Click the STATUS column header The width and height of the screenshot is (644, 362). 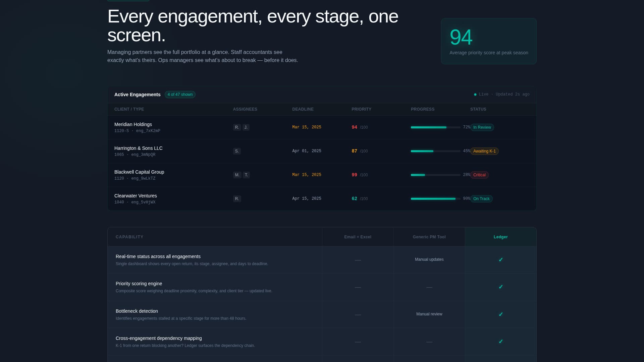478,109
